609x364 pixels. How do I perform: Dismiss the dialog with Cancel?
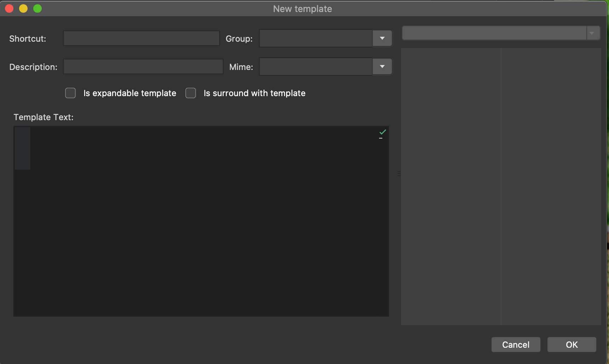coord(516,345)
